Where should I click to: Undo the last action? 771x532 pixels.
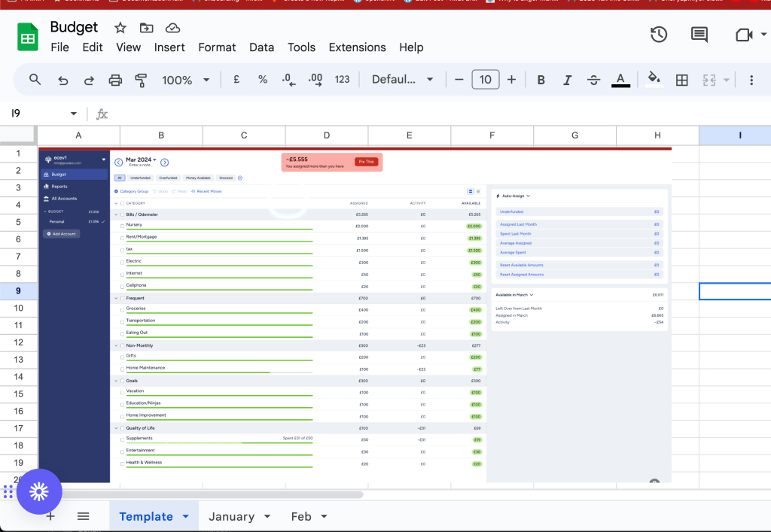pos(62,80)
